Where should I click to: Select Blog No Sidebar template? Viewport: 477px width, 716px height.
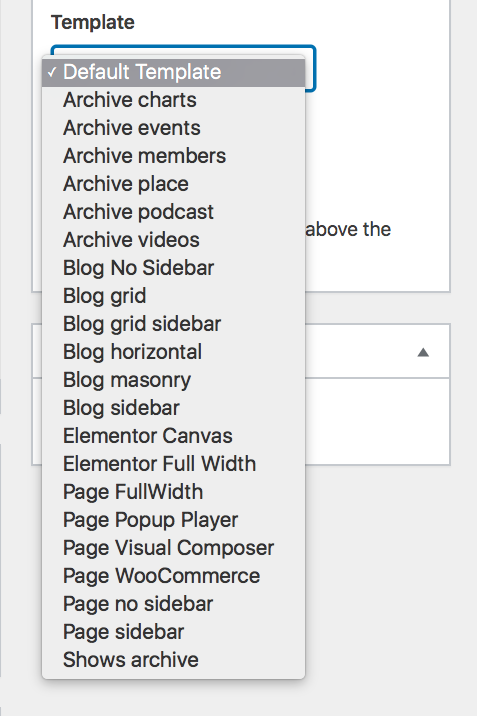tap(173, 268)
